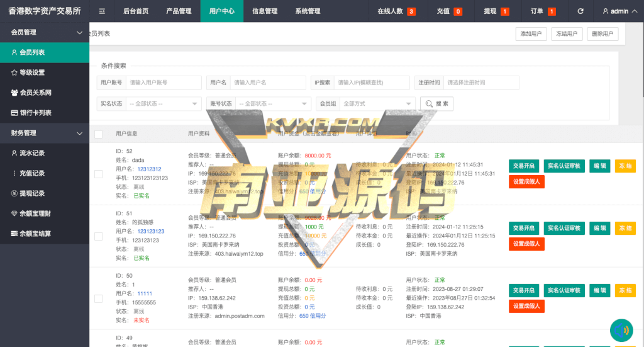644x347 pixels.
Task: Click the 删除用户 button
Action: (602, 34)
